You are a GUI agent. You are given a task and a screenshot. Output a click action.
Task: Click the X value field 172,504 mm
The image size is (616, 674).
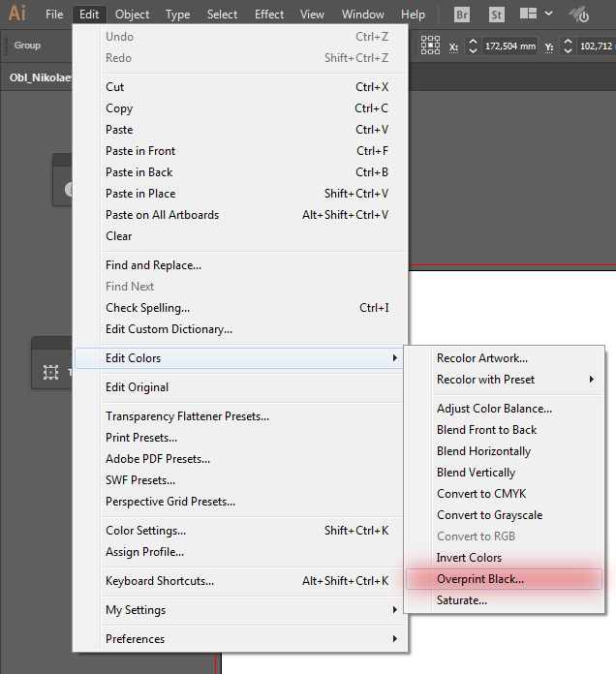[510, 46]
